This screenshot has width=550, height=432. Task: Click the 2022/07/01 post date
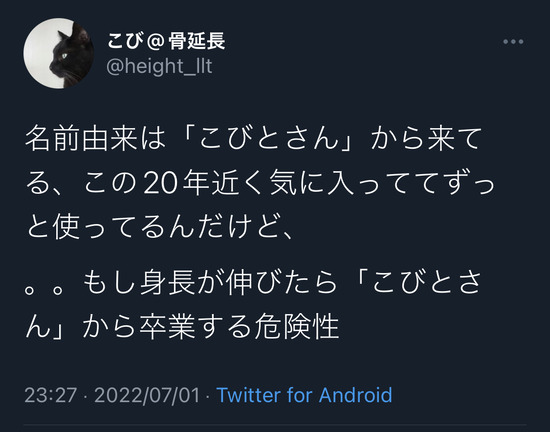pyautogui.click(x=147, y=396)
